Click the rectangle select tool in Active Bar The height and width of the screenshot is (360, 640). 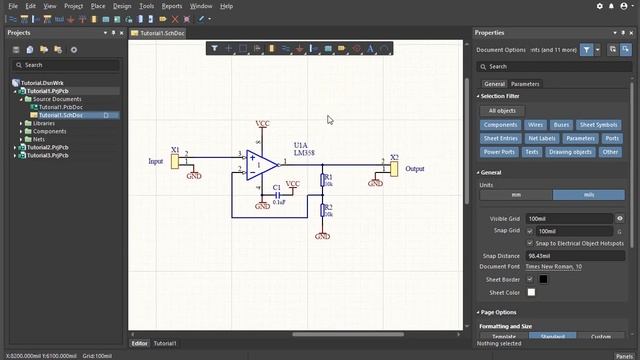click(x=243, y=49)
